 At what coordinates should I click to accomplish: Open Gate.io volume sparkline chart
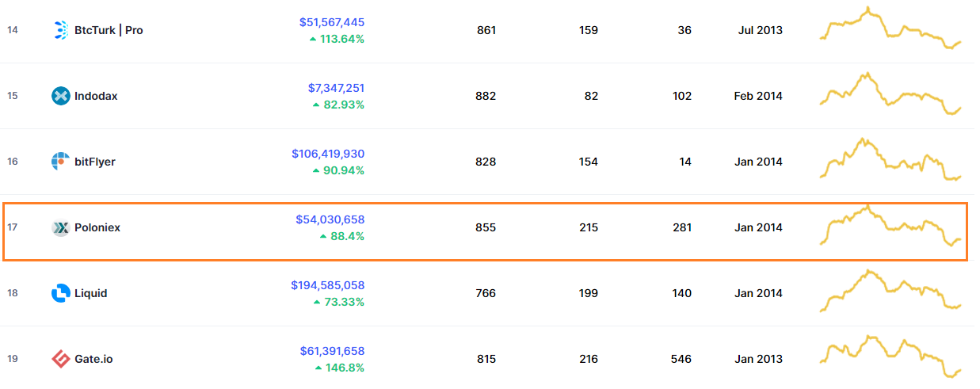click(890, 357)
